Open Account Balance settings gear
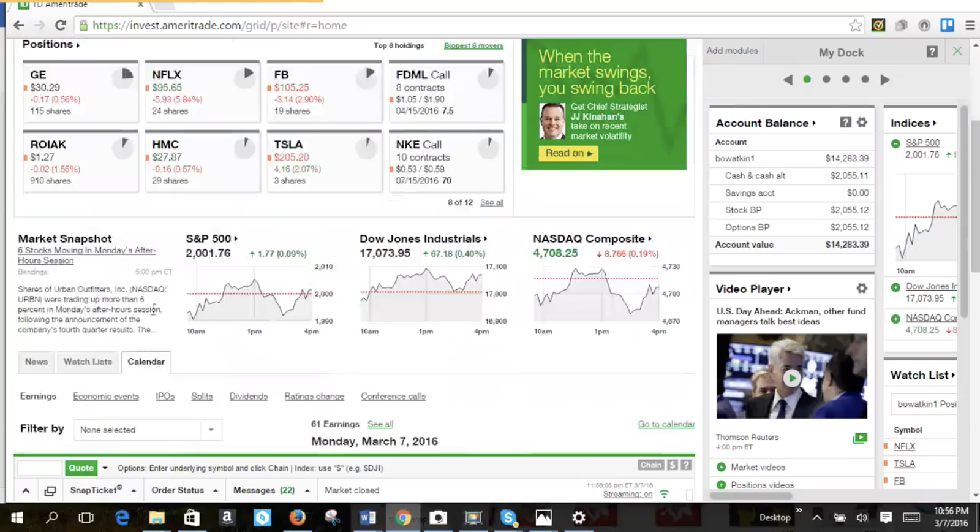The image size is (980, 532). [862, 123]
